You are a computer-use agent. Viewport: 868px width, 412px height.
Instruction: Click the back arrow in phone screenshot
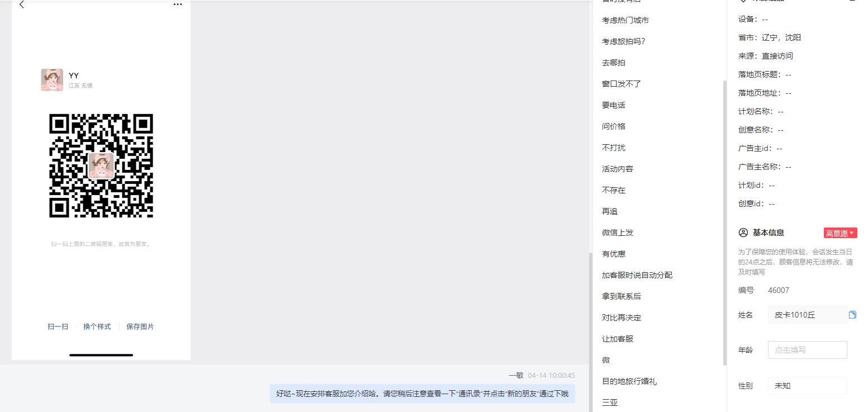pos(22,4)
